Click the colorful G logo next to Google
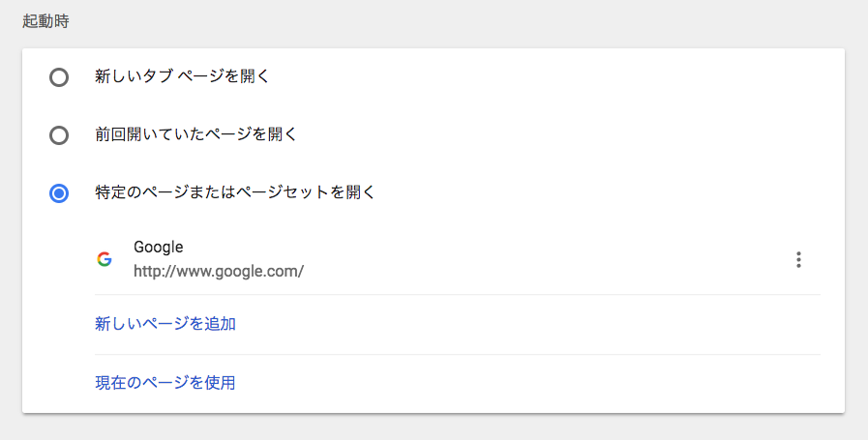The image size is (868, 440). 105,259
